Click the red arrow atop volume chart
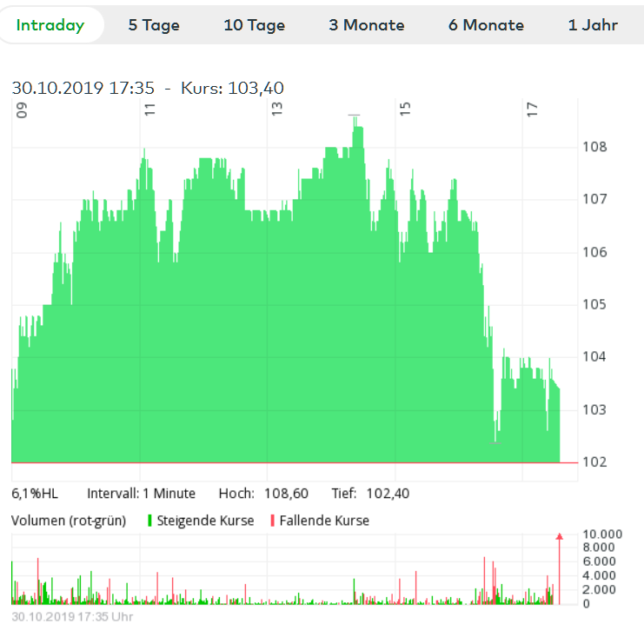The image size is (644, 644). (560, 537)
